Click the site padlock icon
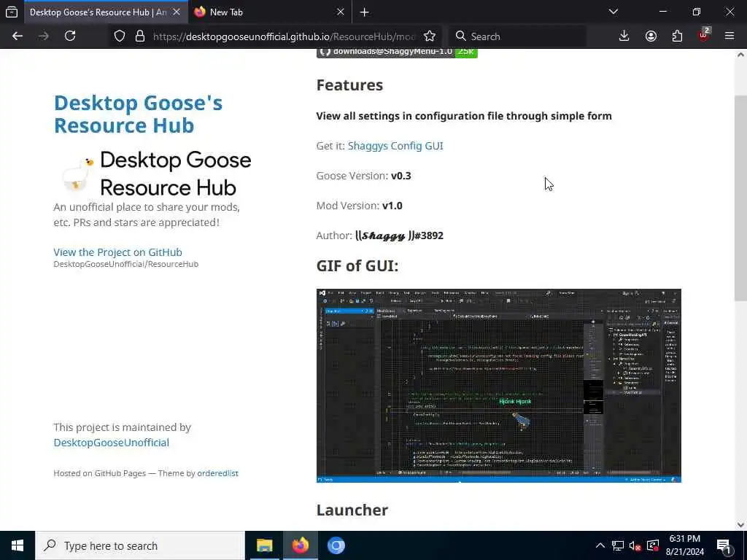This screenshot has width=747, height=560. click(x=139, y=36)
